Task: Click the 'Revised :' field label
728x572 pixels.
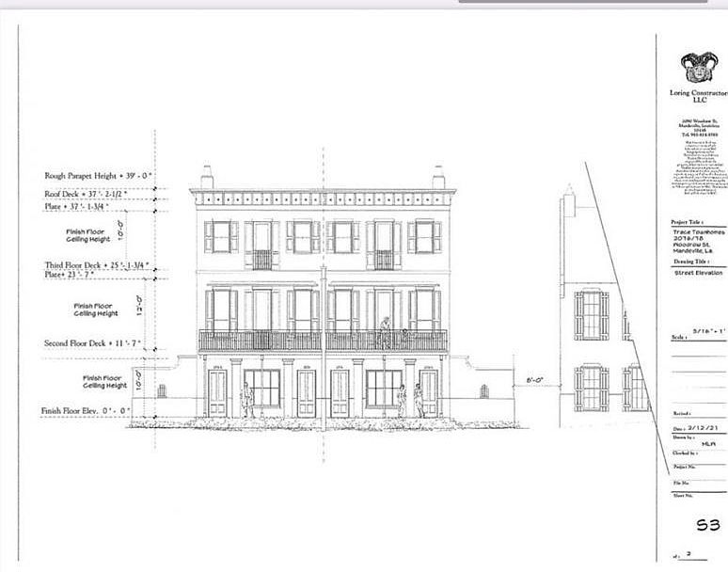Action: pyautogui.click(x=682, y=413)
